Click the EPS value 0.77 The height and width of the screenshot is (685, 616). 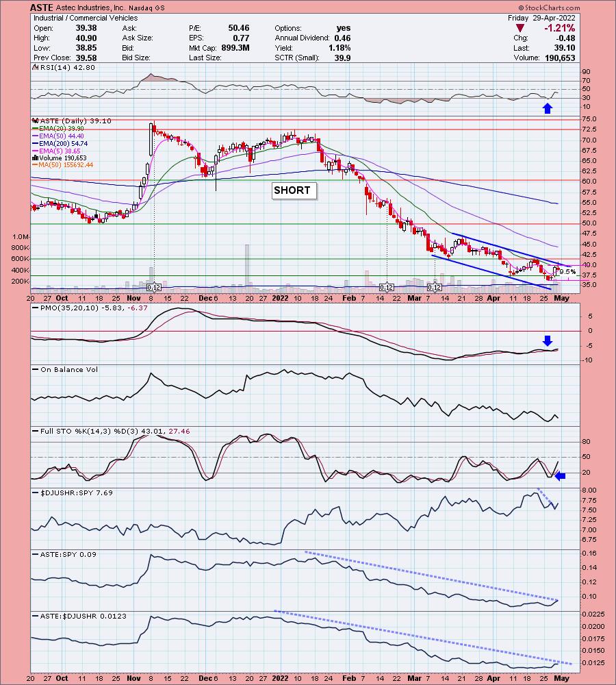(241, 38)
